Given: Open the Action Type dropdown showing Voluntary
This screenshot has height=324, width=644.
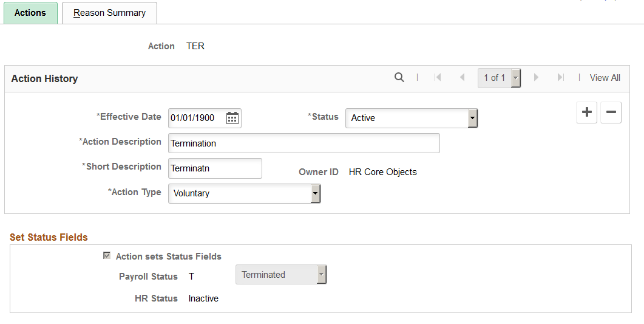Looking at the screenshot, I should 244,193.
